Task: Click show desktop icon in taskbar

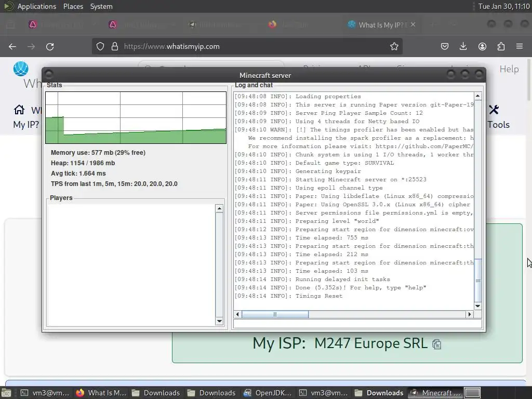Action: 6,393
